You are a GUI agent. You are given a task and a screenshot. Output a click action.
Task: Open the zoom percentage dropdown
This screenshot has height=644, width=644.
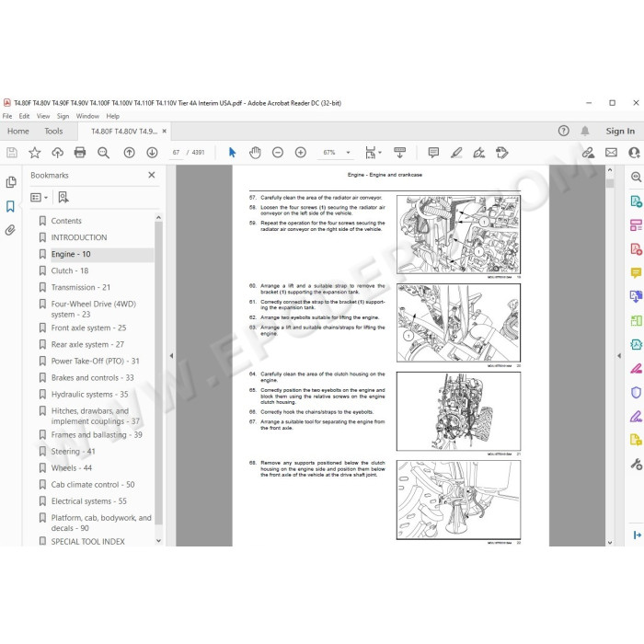pos(349,153)
